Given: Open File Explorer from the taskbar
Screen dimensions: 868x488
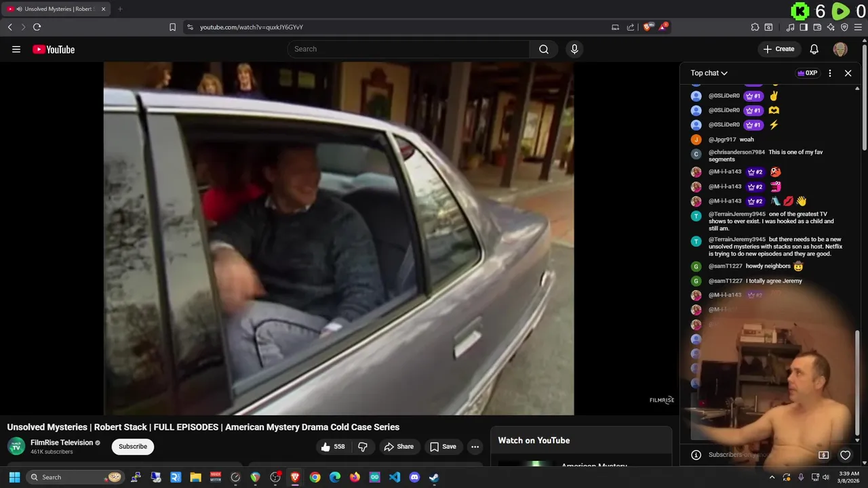Looking at the screenshot, I should point(196,477).
